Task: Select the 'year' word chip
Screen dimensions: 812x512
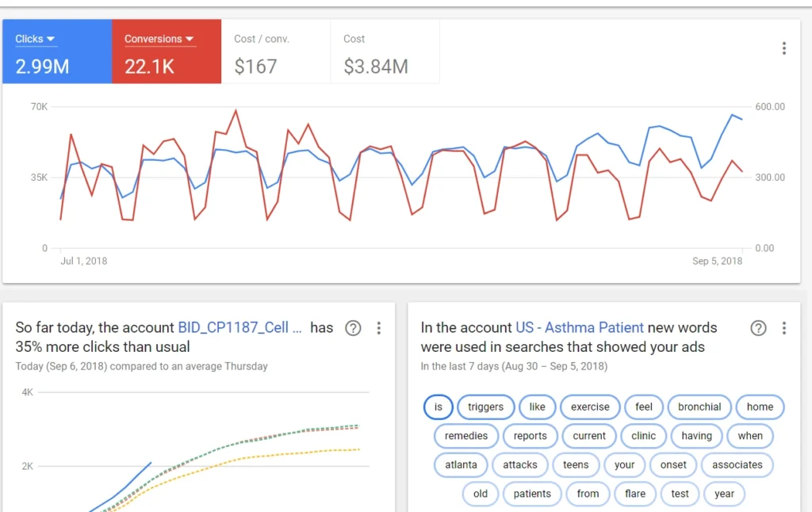Action: pyautogui.click(x=724, y=494)
